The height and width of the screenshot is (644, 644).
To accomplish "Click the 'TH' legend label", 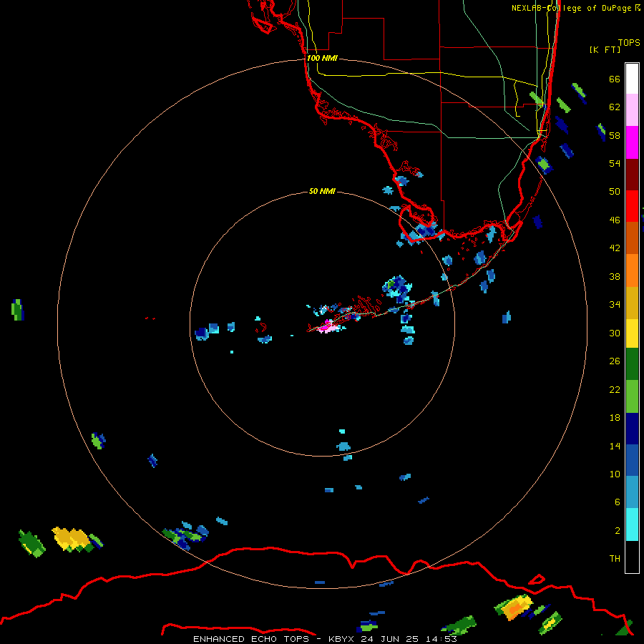I will point(615,559).
